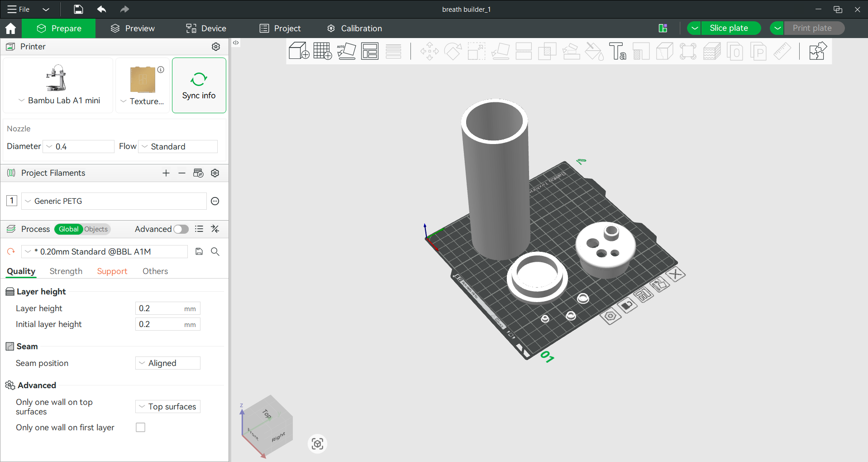Select the Move tool with four arrows

coord(429,51)
